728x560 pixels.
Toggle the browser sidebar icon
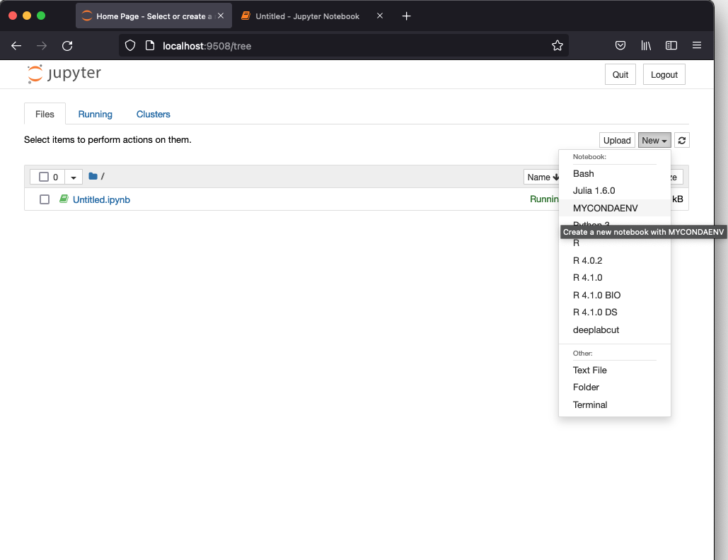(671, 46)
